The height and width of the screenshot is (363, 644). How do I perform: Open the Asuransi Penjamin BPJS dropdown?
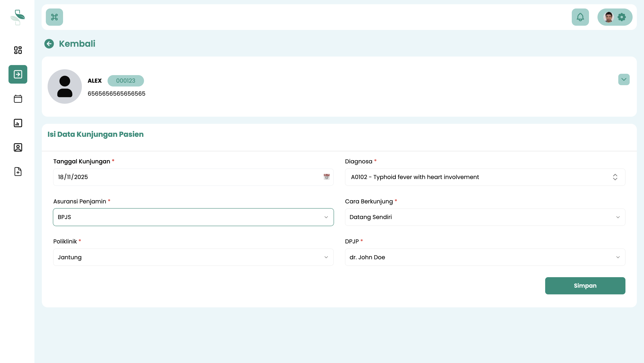(x=193, y=217)
